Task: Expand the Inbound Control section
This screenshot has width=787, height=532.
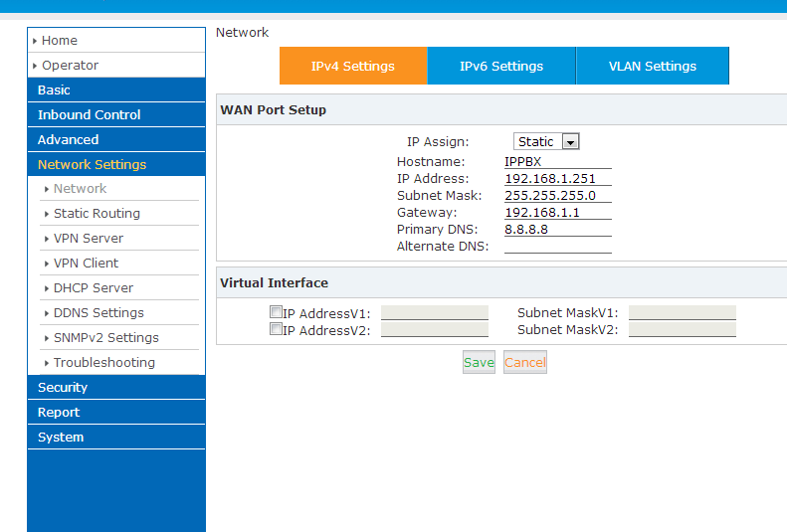Action: (x=115, y=115)
